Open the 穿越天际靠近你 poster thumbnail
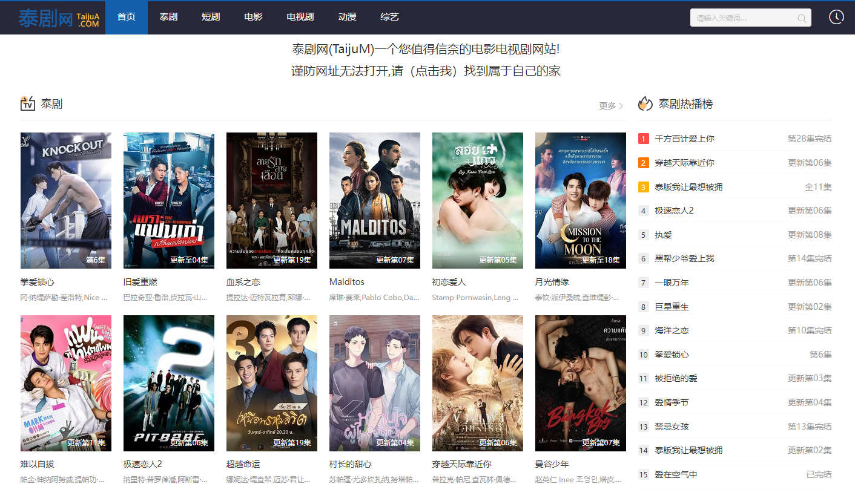Image resolution: width=855 pixels, height=504 pixels. pos(478,383)
